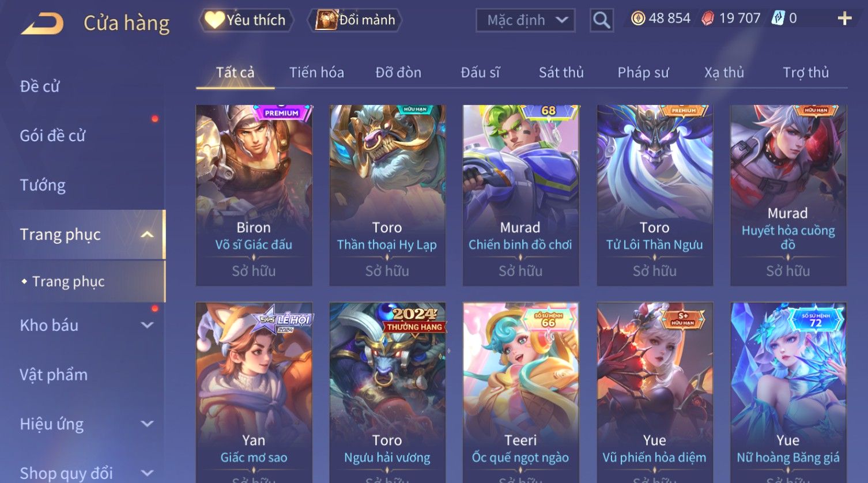Open the search magnifier icon

601,21
